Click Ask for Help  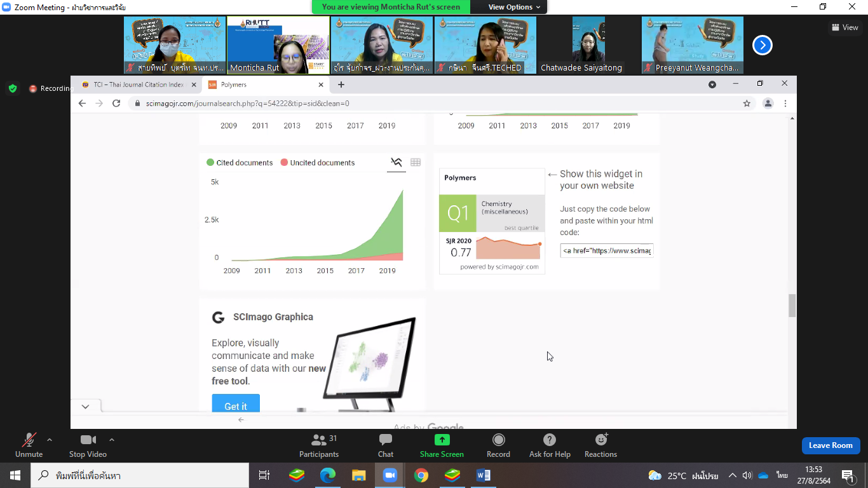point(550,445)
